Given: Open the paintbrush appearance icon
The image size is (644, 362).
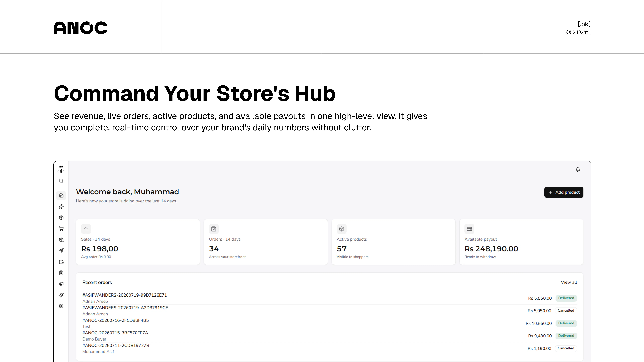Looking at the screenshot, I should tap(61, 295).
